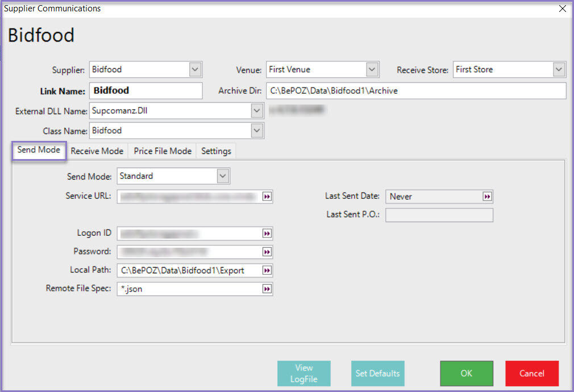Expand the Class Name dropdown

tap(257, 130)
